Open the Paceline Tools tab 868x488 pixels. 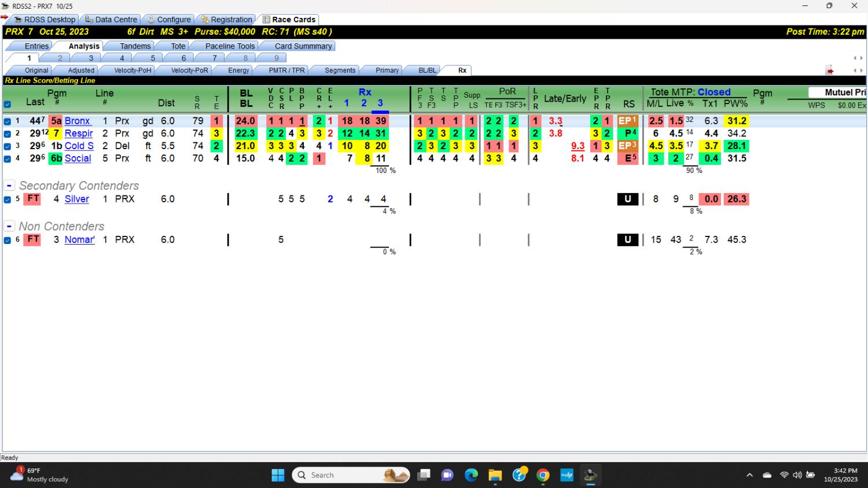tap(230, 46)
